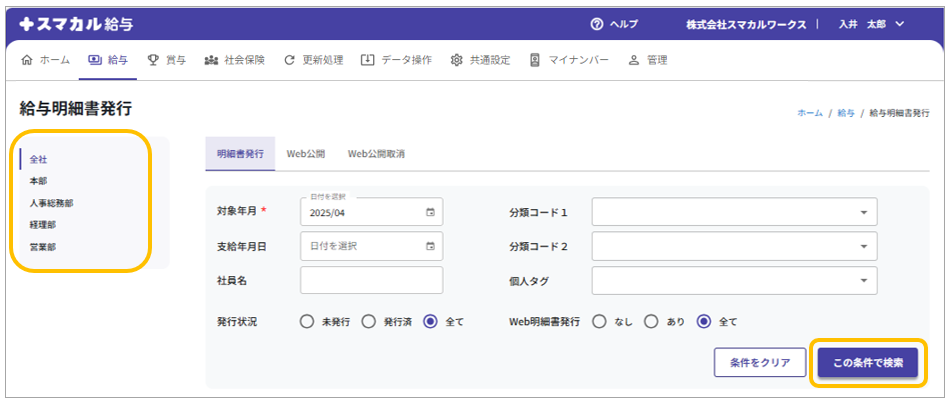Select 未発行 radio button for 発行状況
951x403 pixels.
[x=307, y=322]
